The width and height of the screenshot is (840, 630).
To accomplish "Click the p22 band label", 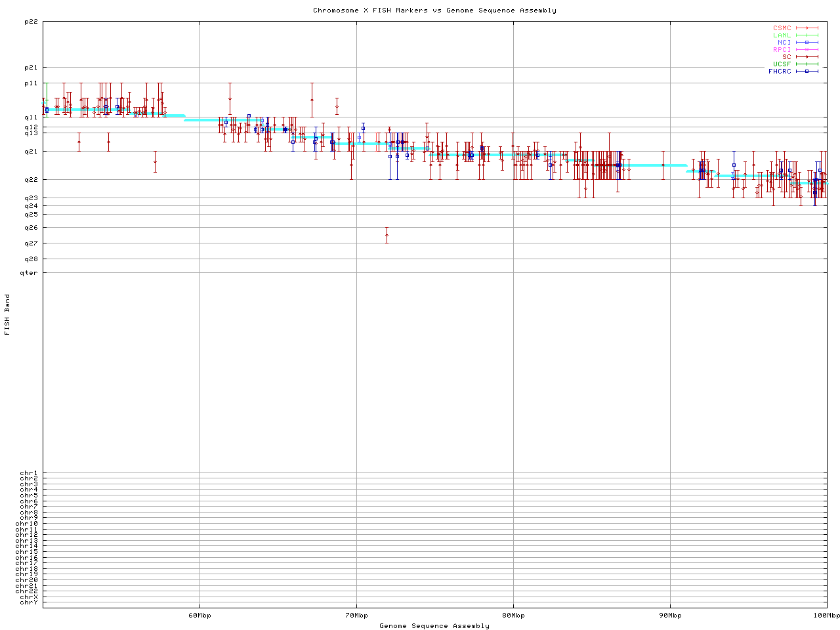I will pyautogui.click(x=31, y=22).
